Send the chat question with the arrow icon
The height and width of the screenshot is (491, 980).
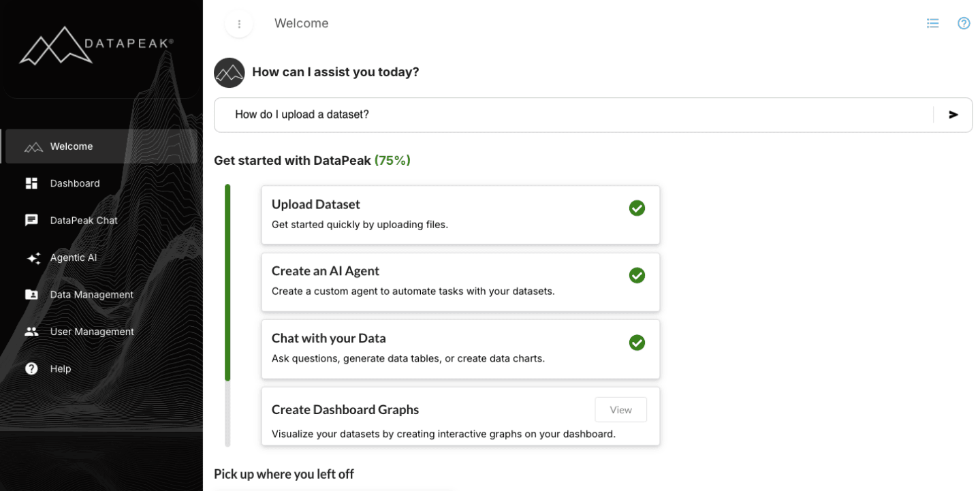pyautogui.click(x=953, y=114)
